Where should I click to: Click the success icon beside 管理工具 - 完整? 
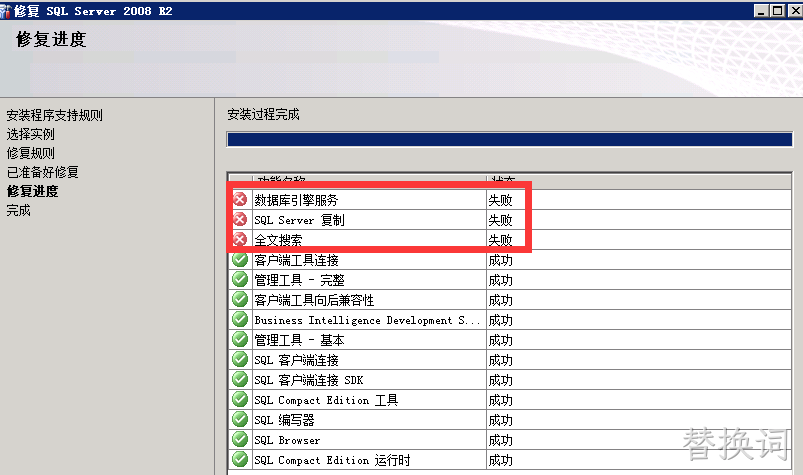(240, 279)
